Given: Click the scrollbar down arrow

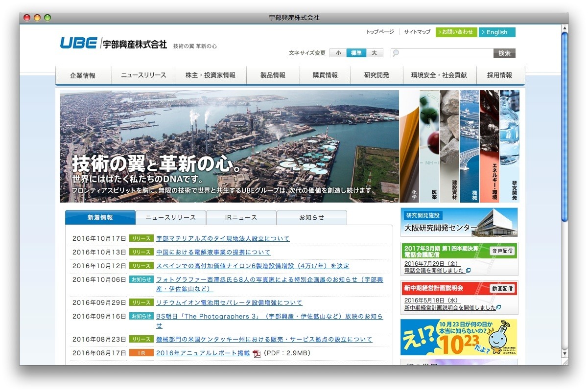Looking at the screenshot, I should pyautogui.click(x=564, y=353).
